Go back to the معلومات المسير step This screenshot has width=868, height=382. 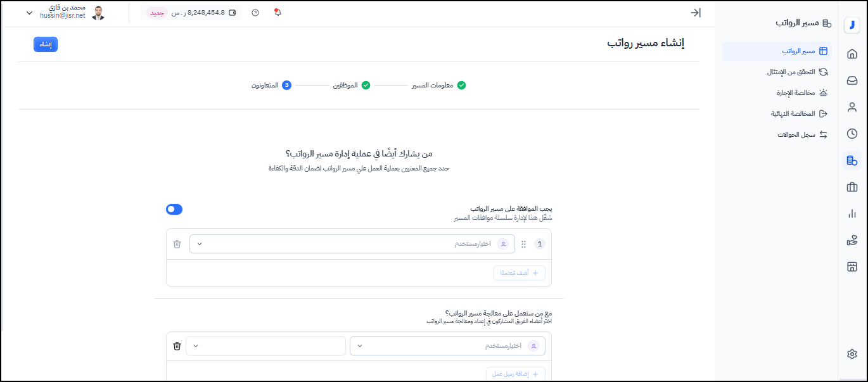[x=438, y=86]
